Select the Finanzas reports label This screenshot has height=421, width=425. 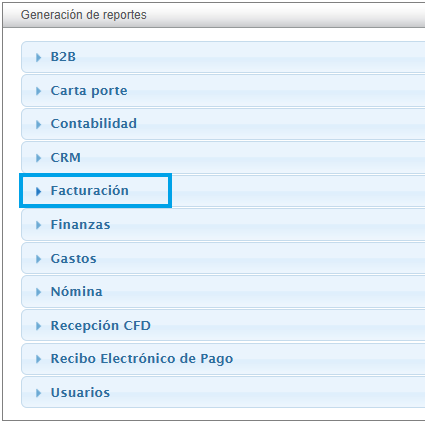80,225
